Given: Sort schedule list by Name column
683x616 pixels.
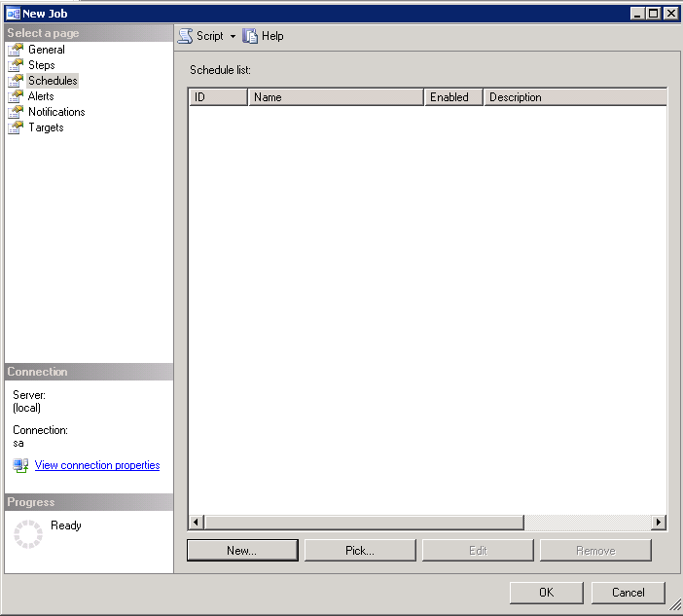Looking at the screenshot, I should tap(336, 97).
